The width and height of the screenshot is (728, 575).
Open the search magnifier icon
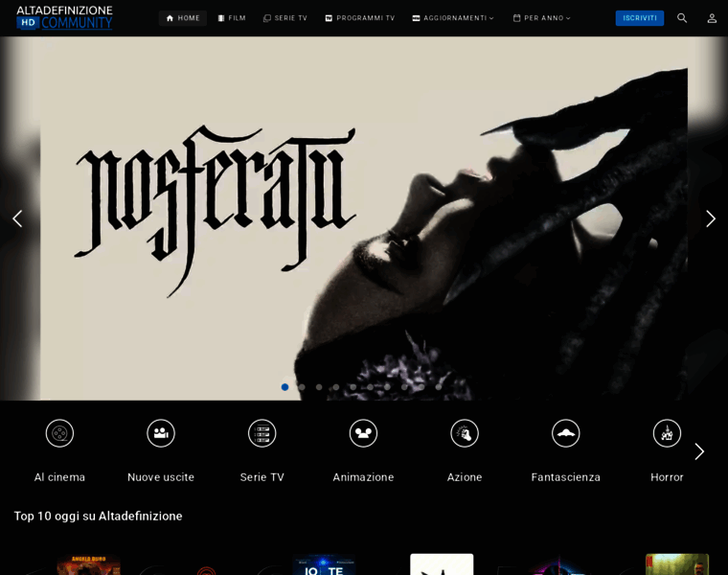[682, 18]
